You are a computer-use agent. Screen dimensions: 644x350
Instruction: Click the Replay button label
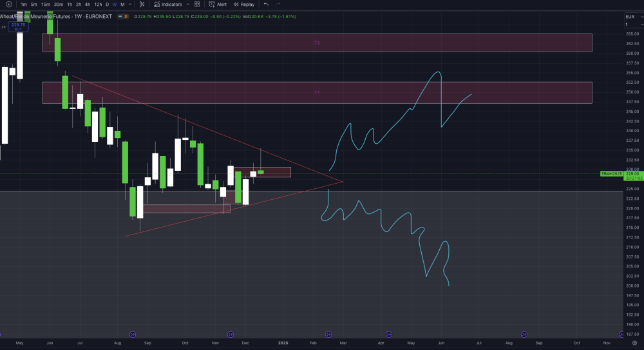tap(247, 5)
